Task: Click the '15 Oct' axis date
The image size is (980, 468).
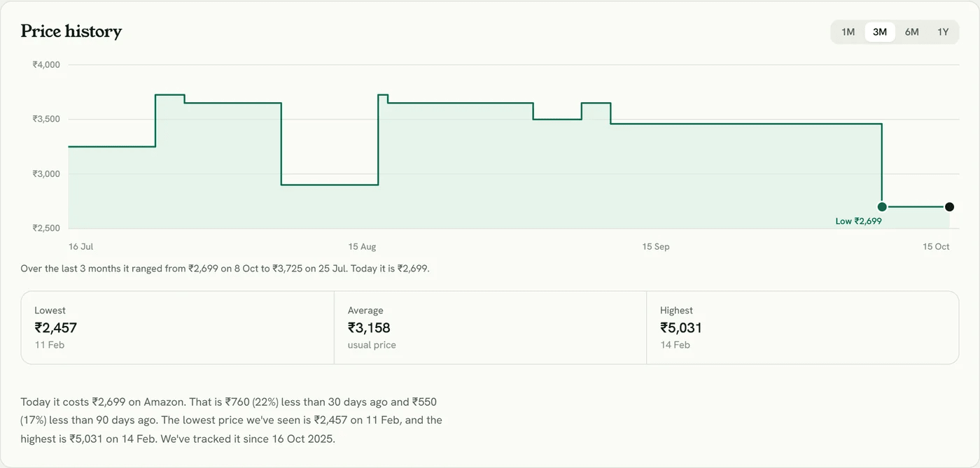Action: [936, 247]
